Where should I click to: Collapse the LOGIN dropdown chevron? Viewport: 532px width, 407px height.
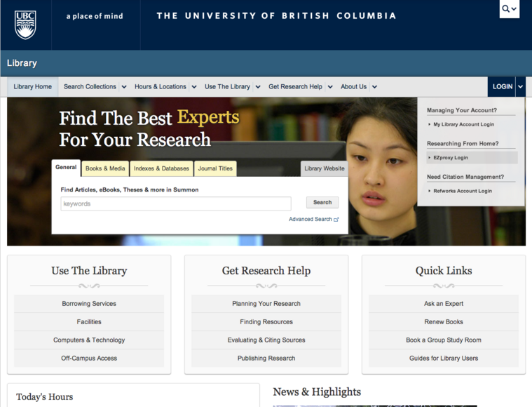point(521,86)
